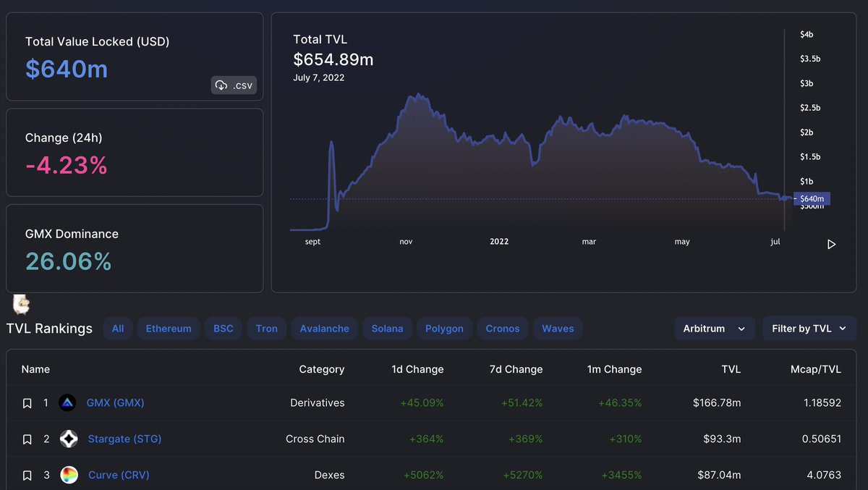Viewport: 868px width, 490px height.
Task: Toggle the Solana chain filter
Action: (387, 328)
